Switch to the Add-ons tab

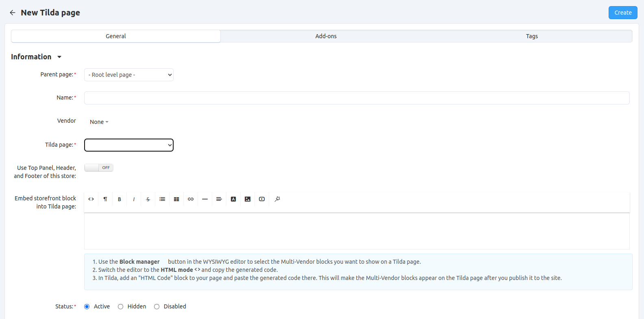[x=326, y=36]
